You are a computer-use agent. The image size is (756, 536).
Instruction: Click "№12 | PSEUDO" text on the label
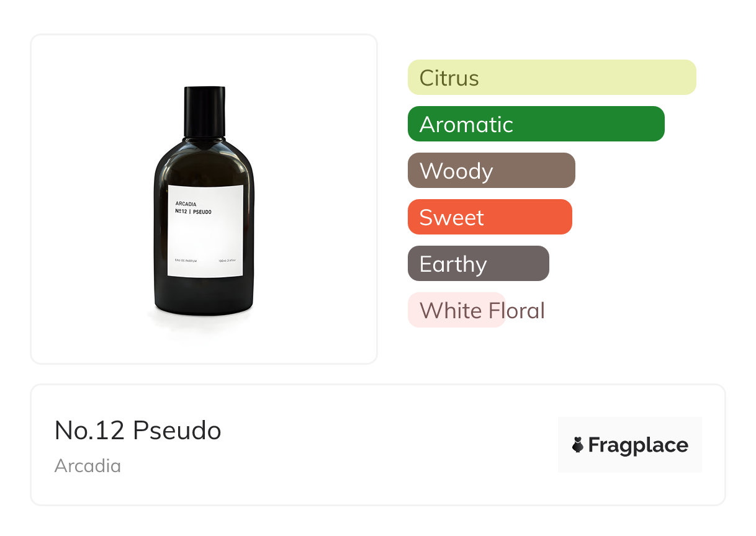193,212
